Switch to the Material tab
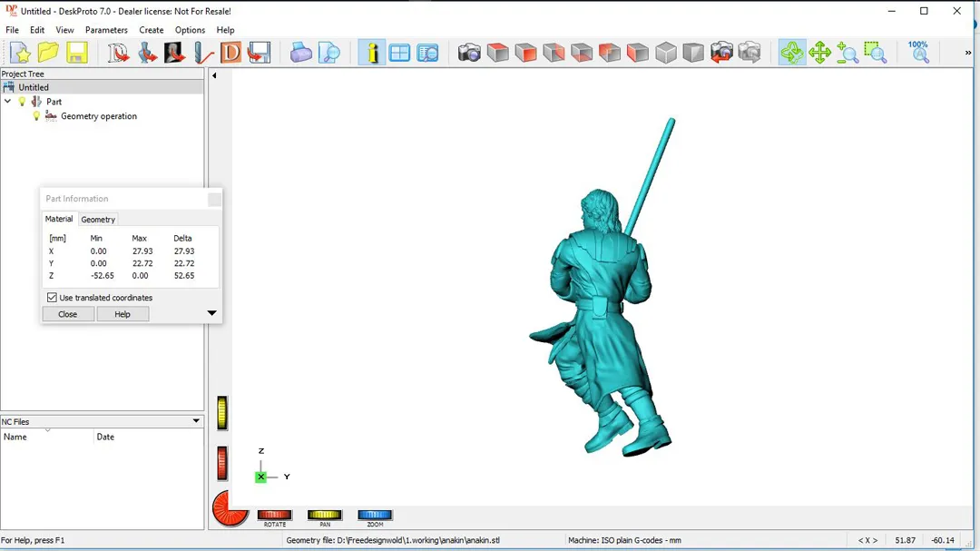Image resolution: width=980 pixels, height=551 pixels. click(x=59, y=219)
